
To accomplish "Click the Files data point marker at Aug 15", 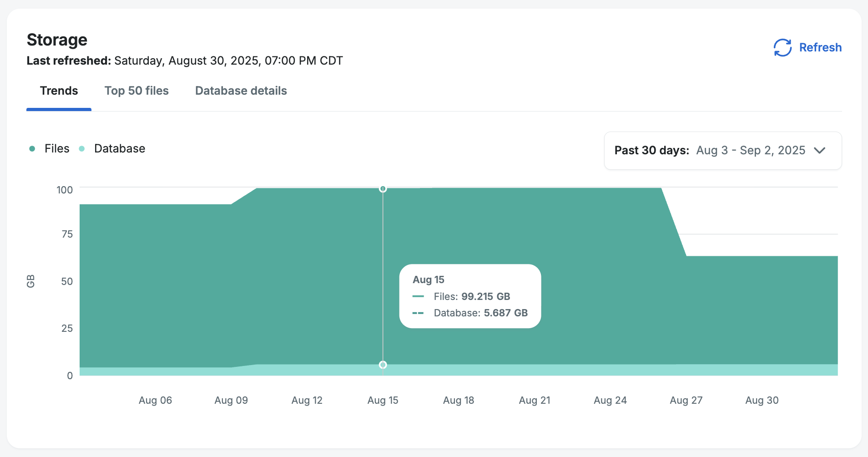I will (383, 189).
